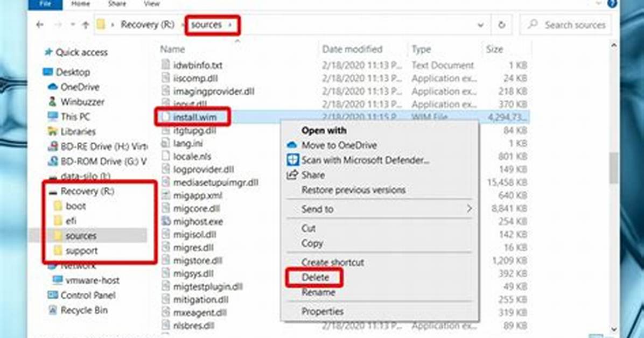The height and width of the screenshot is (338, 644).
Task: Click the Search sources box
Action: (565, 25)
